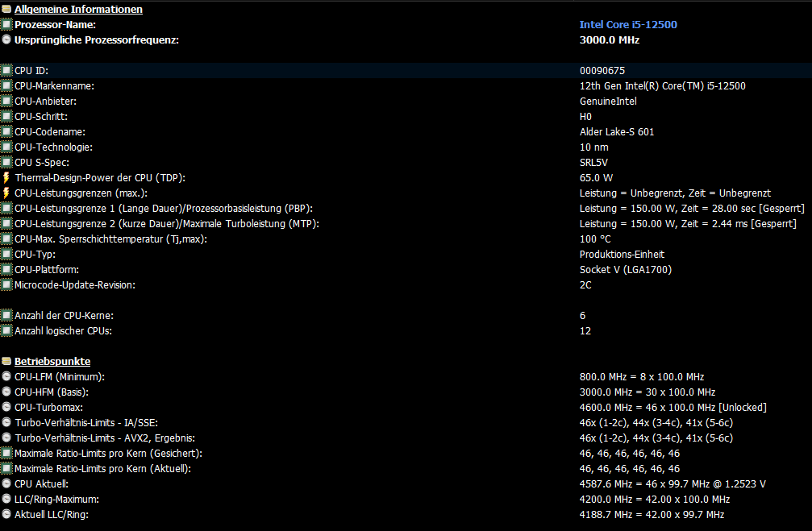Viewport: 812px width, 531px height.
Task: Click the chip icon next to CPU ID
Action: click(x=6, y=70)
